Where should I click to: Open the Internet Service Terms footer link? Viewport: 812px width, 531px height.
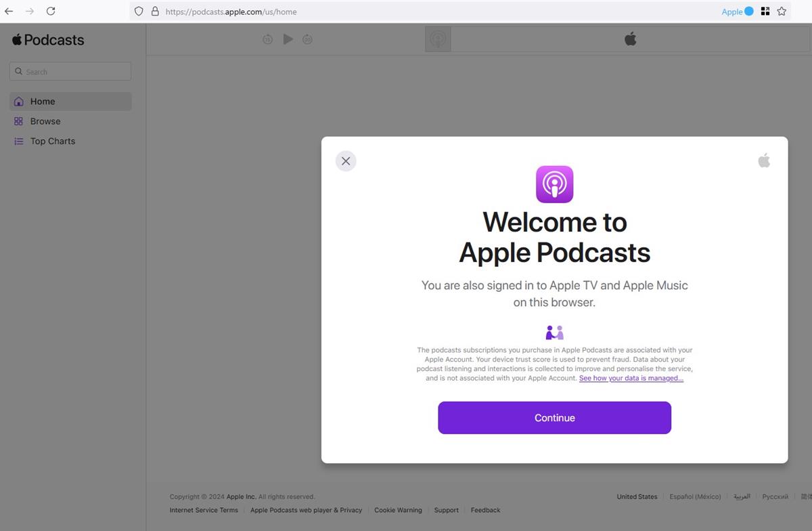click(204, 510)
